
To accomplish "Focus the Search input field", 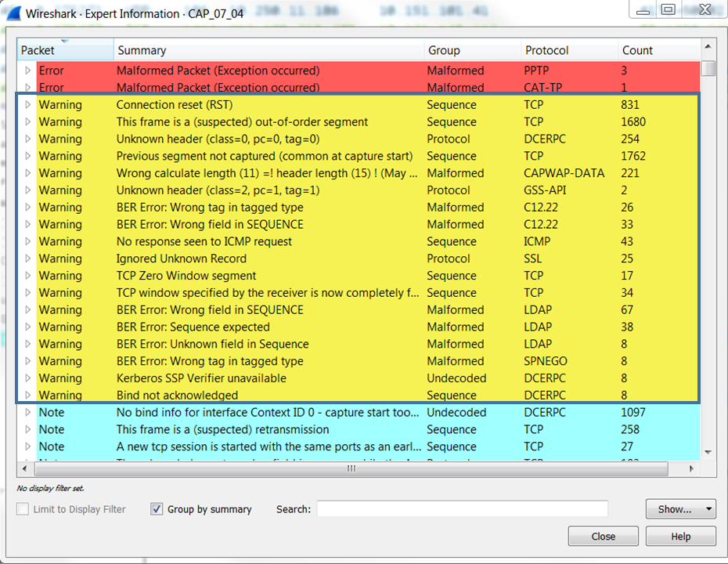I will [463, 509].
